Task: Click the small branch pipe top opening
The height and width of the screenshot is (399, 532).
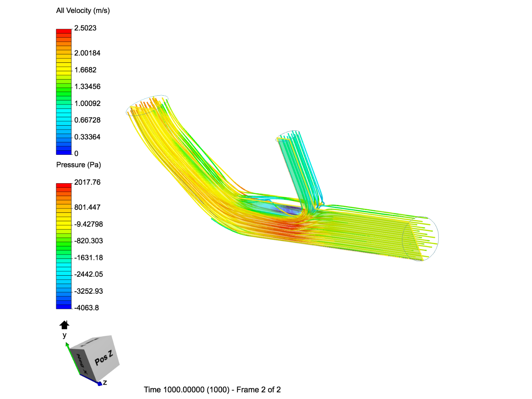Action: (x=288, y=136)
